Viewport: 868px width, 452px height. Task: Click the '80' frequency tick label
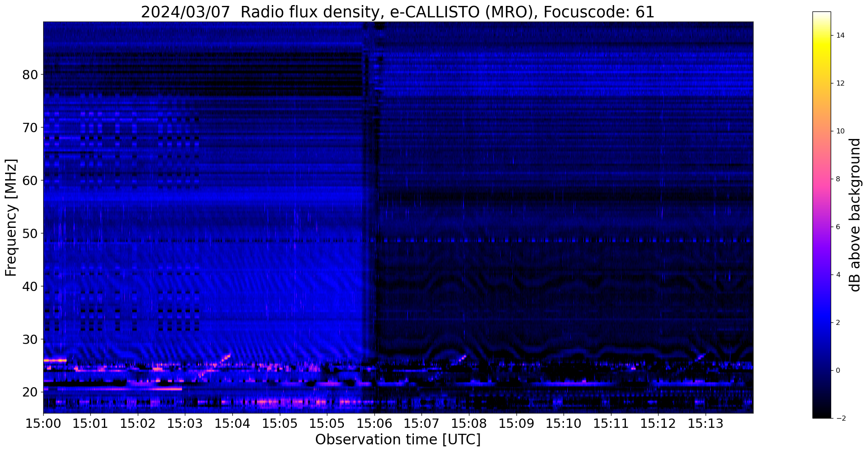(x=30, y=75)
